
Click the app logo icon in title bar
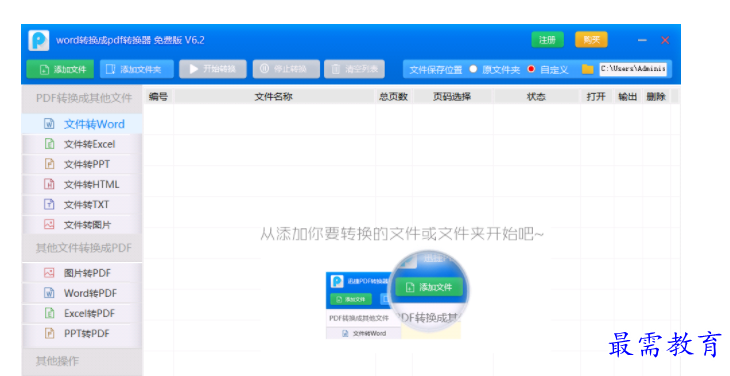pyautogui.click(x=39, y=40)
